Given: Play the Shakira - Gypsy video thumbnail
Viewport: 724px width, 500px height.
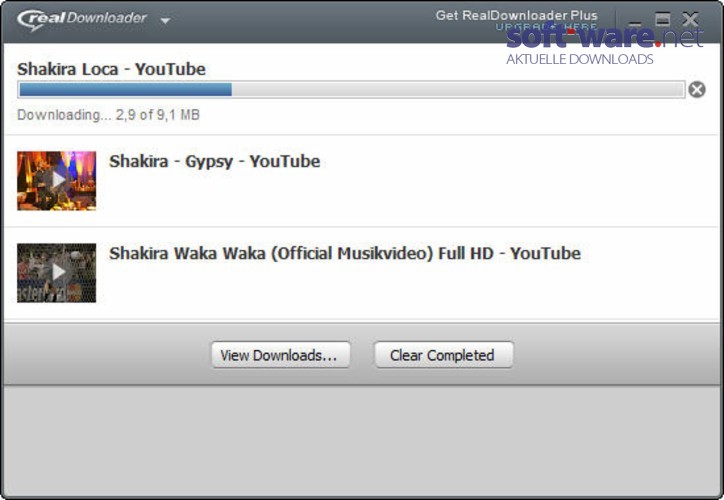Looking at the screenshot, I should [57, 181].
